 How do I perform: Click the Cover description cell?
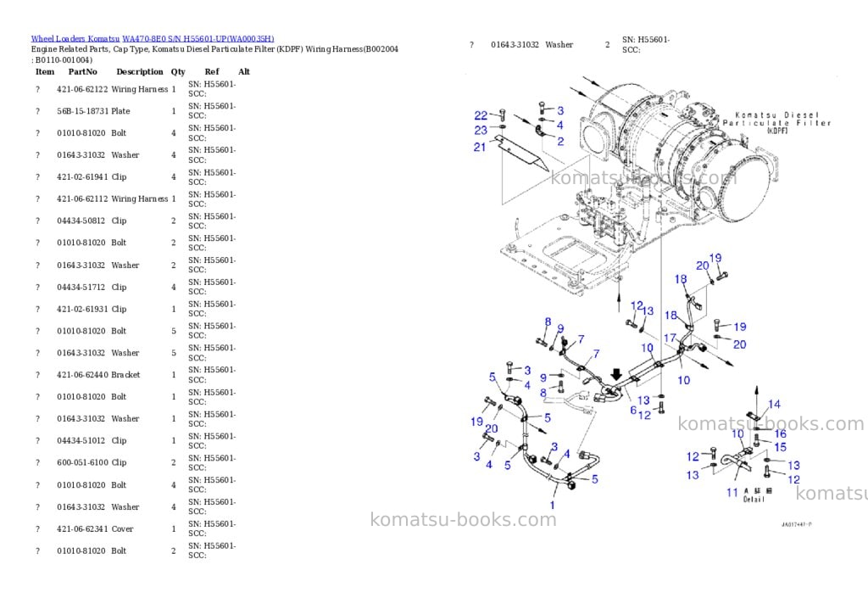(122, 528)
